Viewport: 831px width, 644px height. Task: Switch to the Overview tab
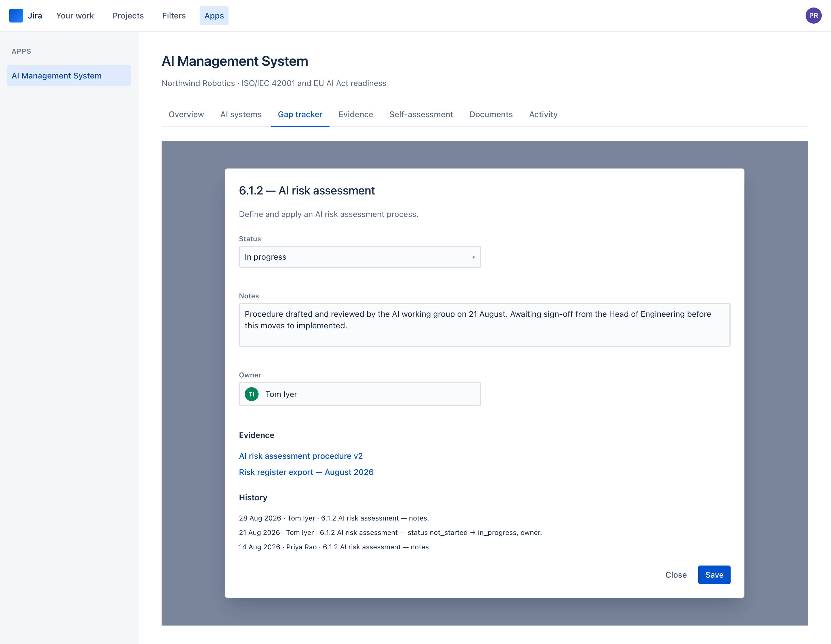click(186, 114)
